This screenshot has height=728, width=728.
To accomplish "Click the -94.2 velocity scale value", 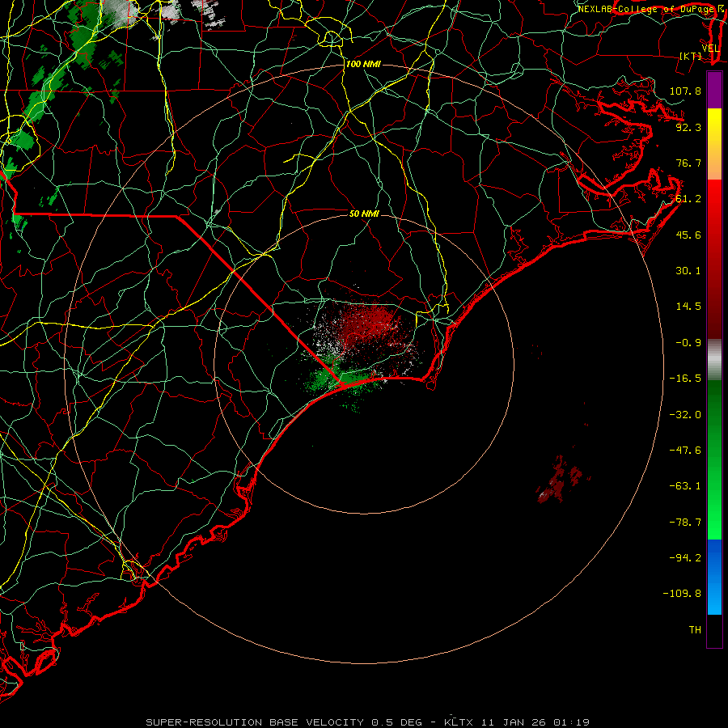I will (685, 557).
